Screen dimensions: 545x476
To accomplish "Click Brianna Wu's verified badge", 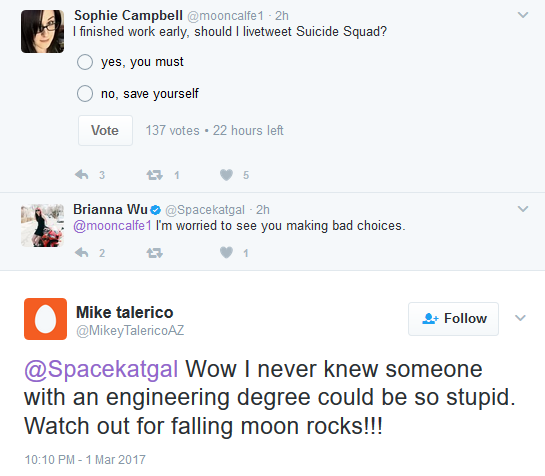I will click(x=155, y=210).
